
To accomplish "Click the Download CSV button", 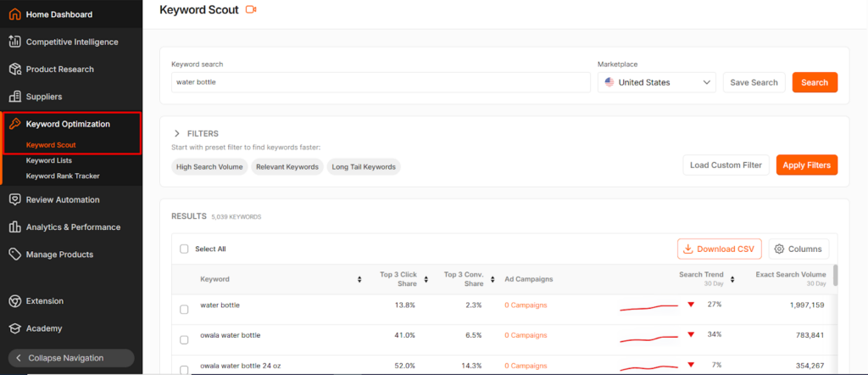I will [x=719, y=249].
